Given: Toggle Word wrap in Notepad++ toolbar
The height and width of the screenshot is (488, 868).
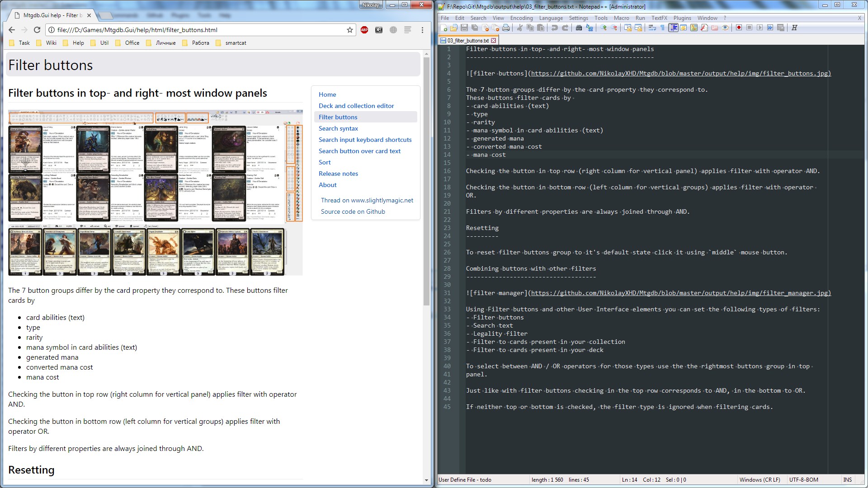Looking at the screenshot, I should 652,28.
